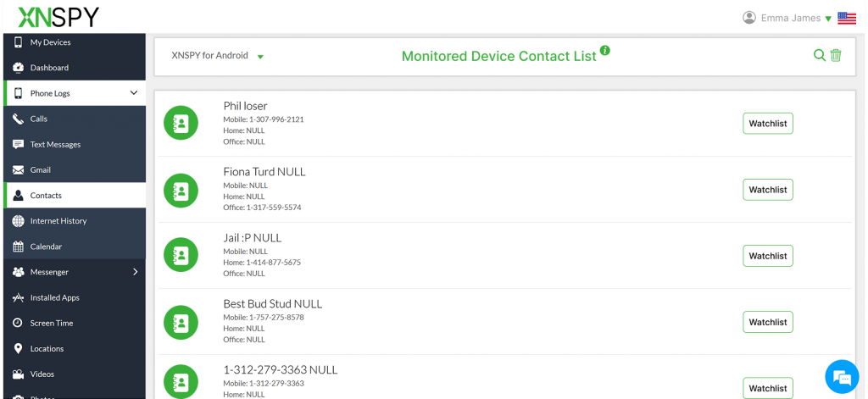Open the live chat bubble icon
The width and height of the screenshot is (868, 399).
[842, 377]
